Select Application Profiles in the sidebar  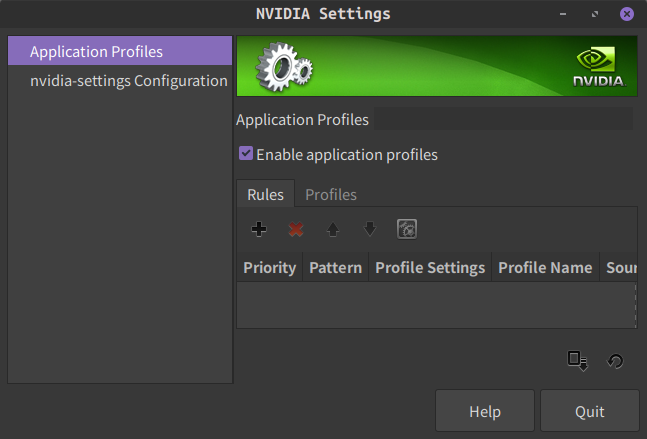[x=120, y=51]
